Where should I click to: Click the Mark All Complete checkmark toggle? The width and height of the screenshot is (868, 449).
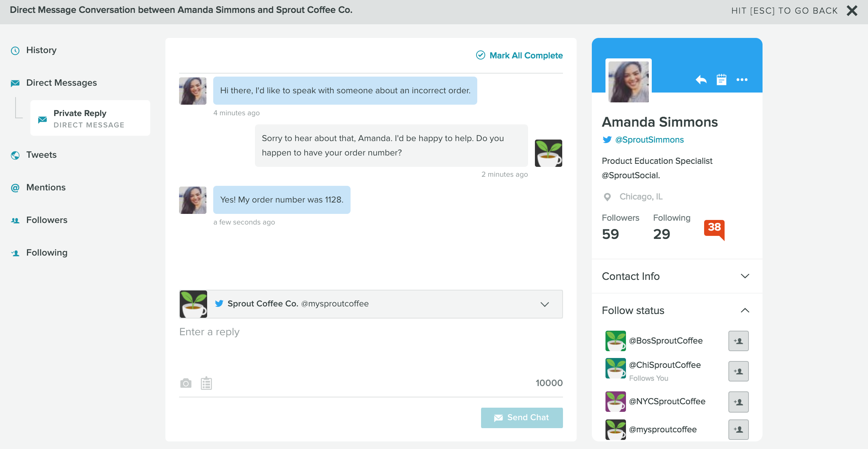pyautogui.click(x=480, y=55)
